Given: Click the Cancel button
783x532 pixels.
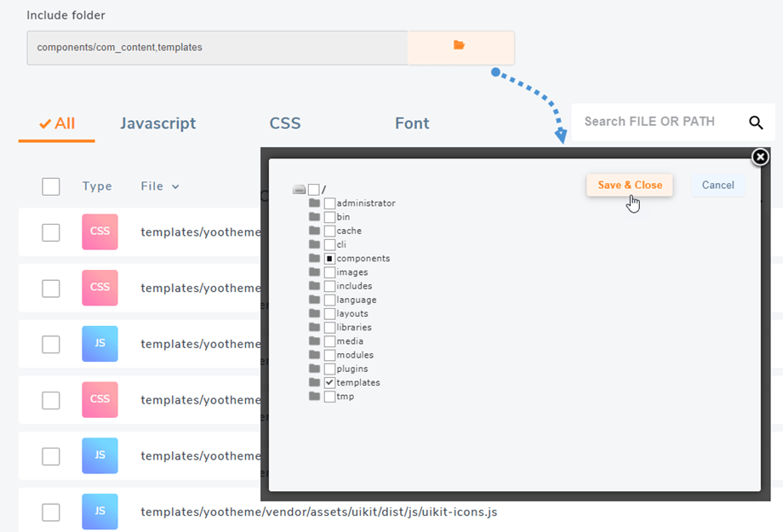Looking at the screenshot, I should pyautogui.click(x=718, y=186).
